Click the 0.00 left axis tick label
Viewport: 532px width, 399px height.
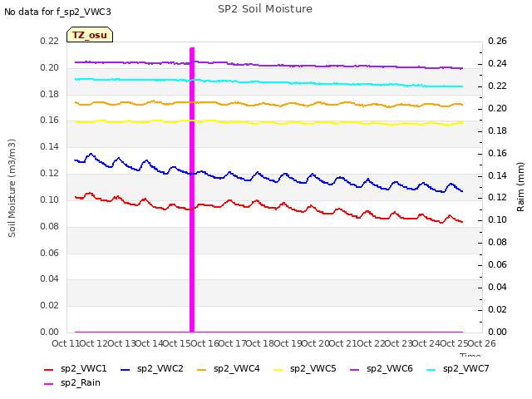click(x=50, y=332)
